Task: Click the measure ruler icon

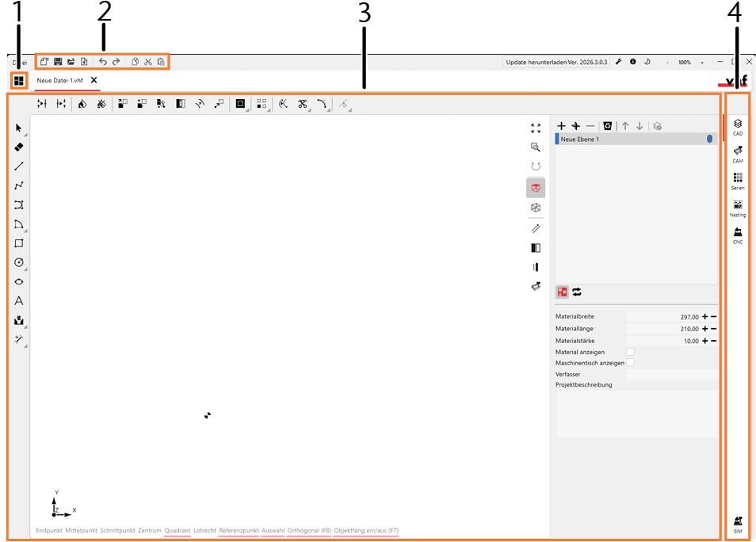Action: coord(536,228)
